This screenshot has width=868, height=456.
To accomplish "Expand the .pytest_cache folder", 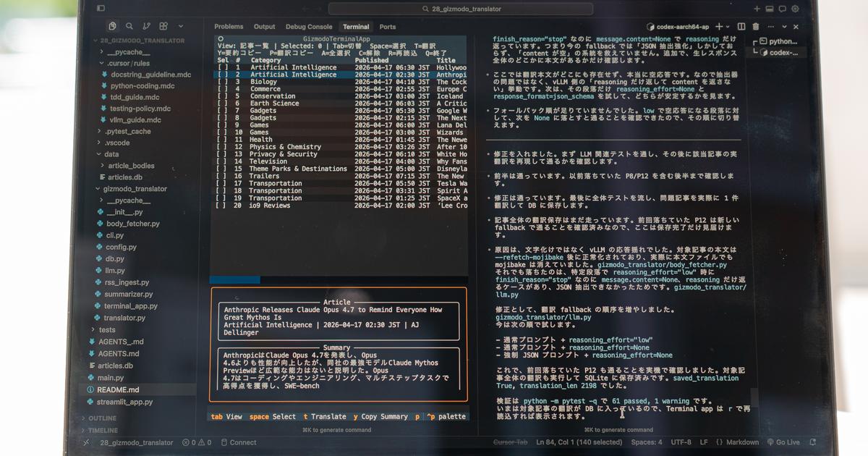I will pyautogui.click(x=124, y=131).
